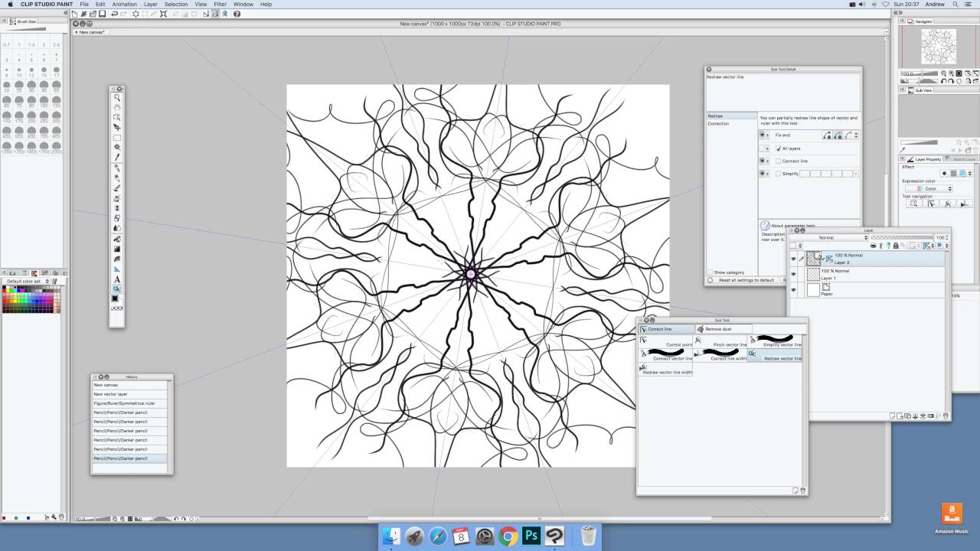
Task: Open the Default color set dropdown
Action: [27, 281]
